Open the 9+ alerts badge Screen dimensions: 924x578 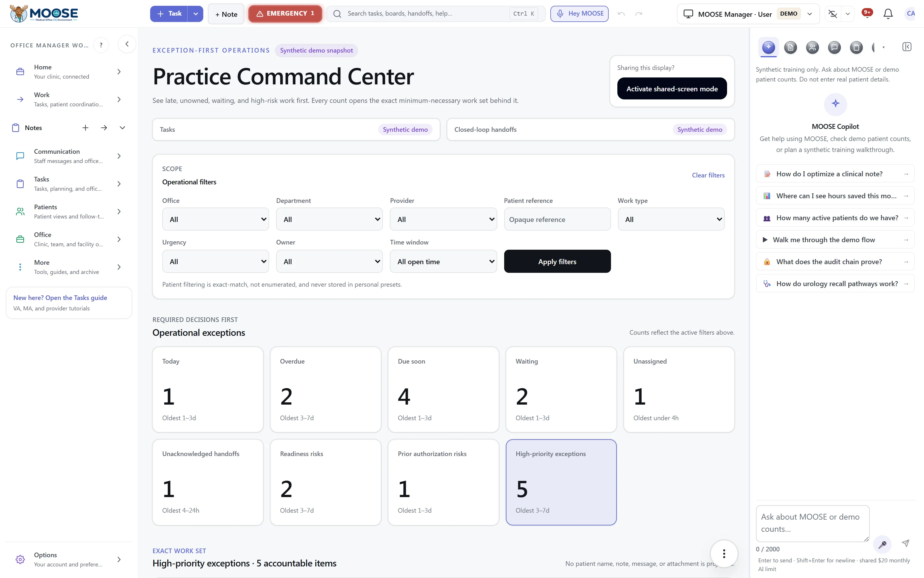pos(867,13)
